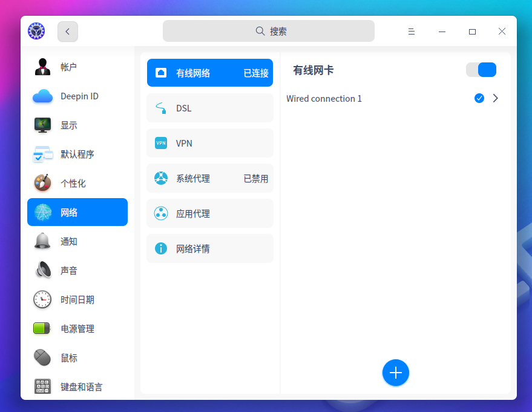Open the 系统代理 tab
The height and width of the screenshot is (412, 532).
(x=210, y=178)
